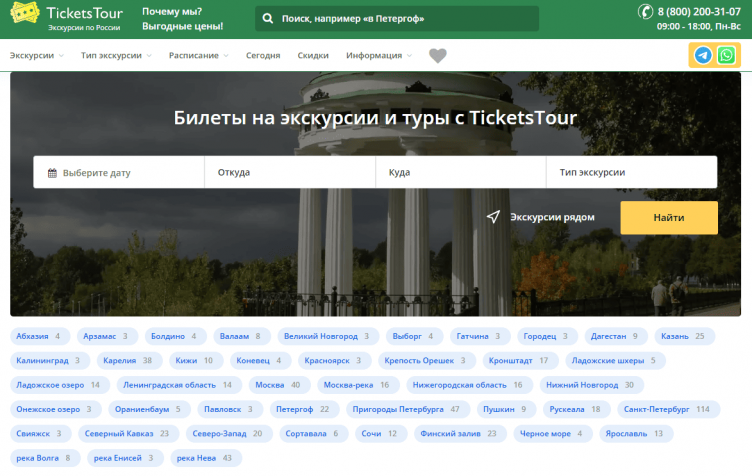Click the TicketsTour logo
Image resolution: width=752 pixels, height=476 pixels.
tap(66, 17)
